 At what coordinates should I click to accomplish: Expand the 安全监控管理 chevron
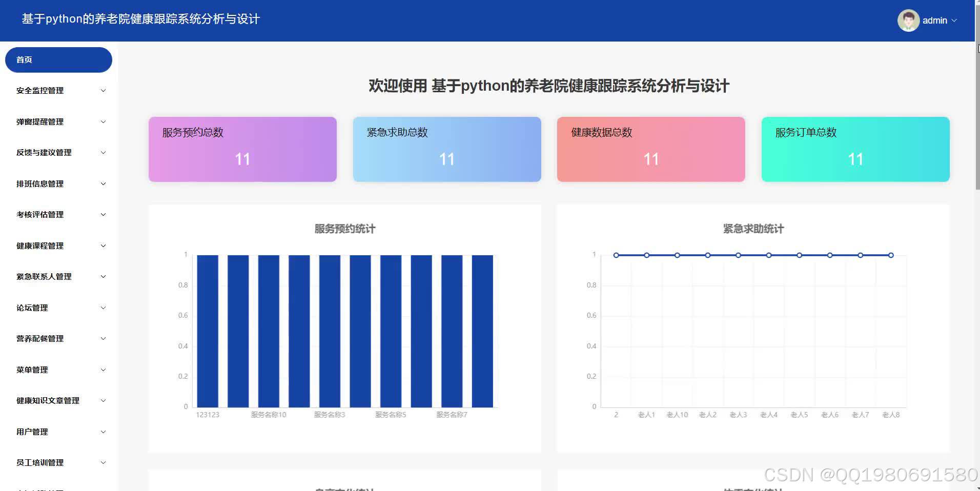pos(103,91)
